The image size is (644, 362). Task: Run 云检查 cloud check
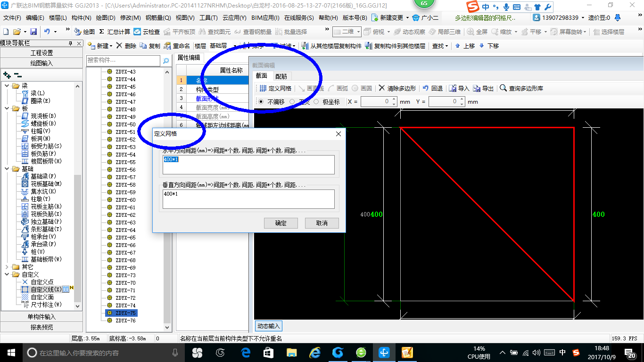point(147,32)
